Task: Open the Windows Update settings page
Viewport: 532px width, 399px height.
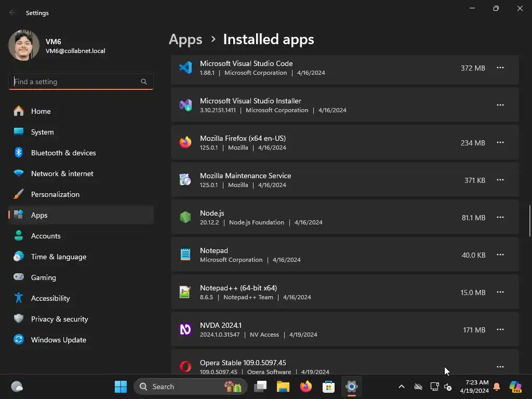Action: pyautogui.click(x=58, y=340)
